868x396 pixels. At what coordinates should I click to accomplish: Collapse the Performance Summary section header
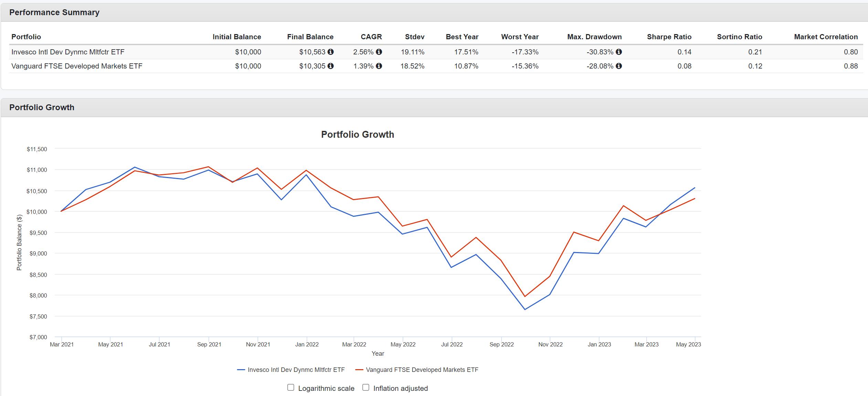(54, 12)
